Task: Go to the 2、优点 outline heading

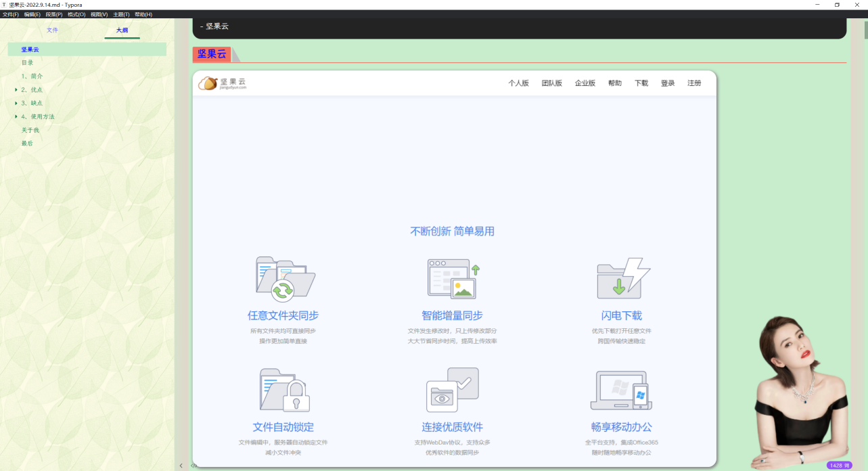Action: point(32,89)
